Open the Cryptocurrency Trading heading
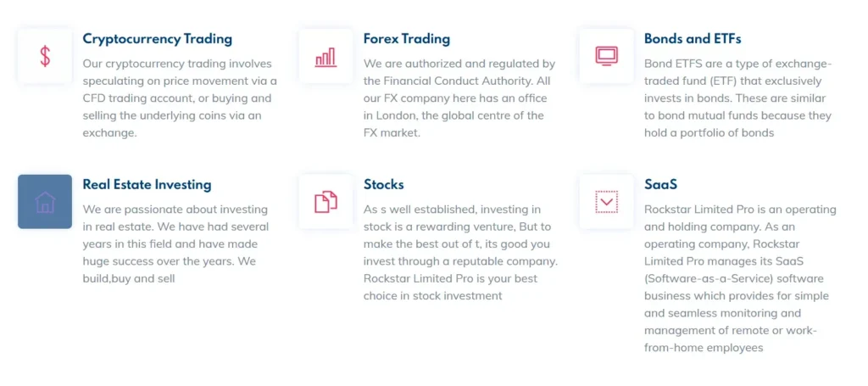 pyautogui.click(x=157, y=39)
